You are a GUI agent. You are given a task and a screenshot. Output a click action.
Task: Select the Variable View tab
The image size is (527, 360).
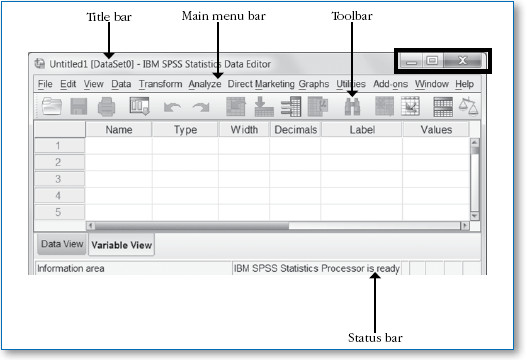pyautogui.click(x=121, y=245)
